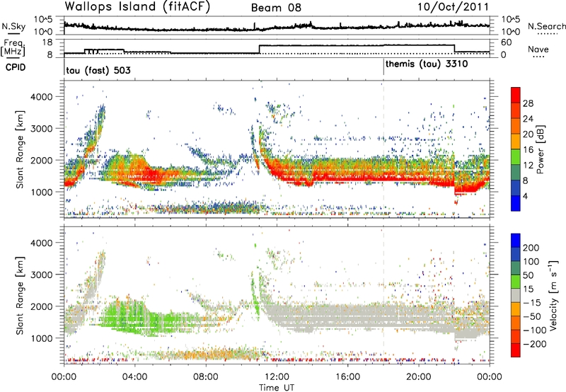Click the 'tau (fast) 503' annotation
The image size is (566, 392).
click(x=98, y=70)
